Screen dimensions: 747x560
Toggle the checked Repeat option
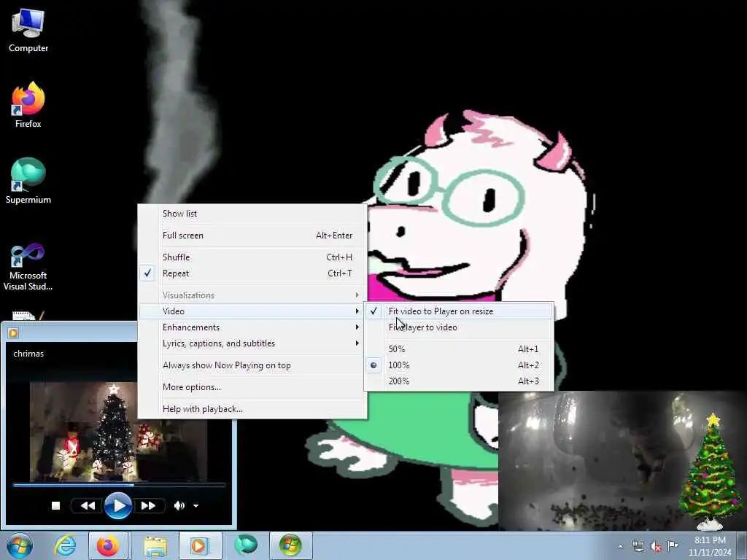pos(252,273)
